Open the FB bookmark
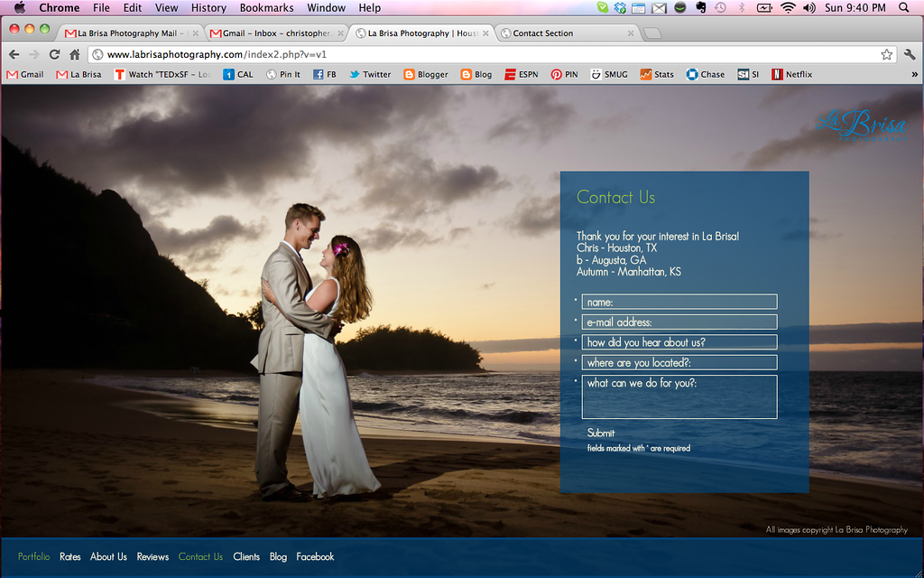The image size is (924, 578). click(x=325, y=74)
